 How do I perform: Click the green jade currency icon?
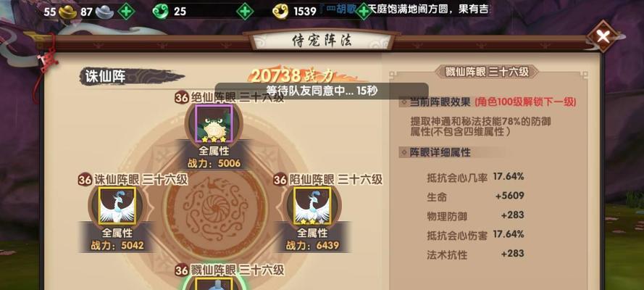[160, 12]
